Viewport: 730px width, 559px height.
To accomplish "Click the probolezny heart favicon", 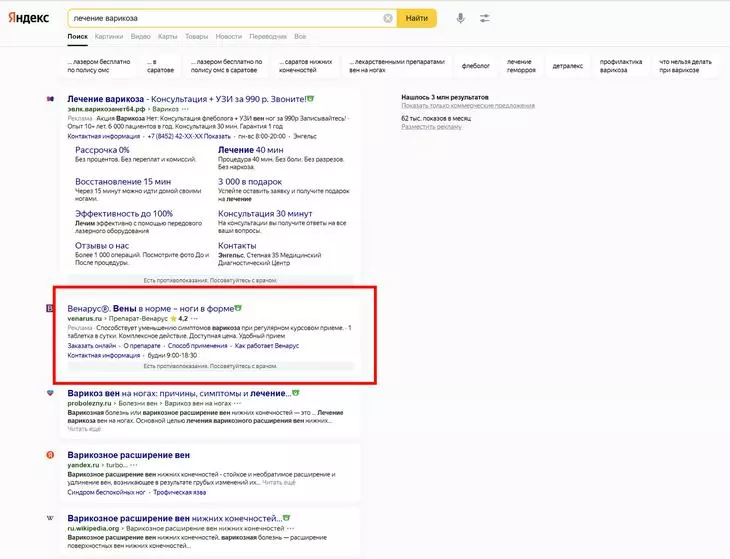I will [x=50, y=393].
